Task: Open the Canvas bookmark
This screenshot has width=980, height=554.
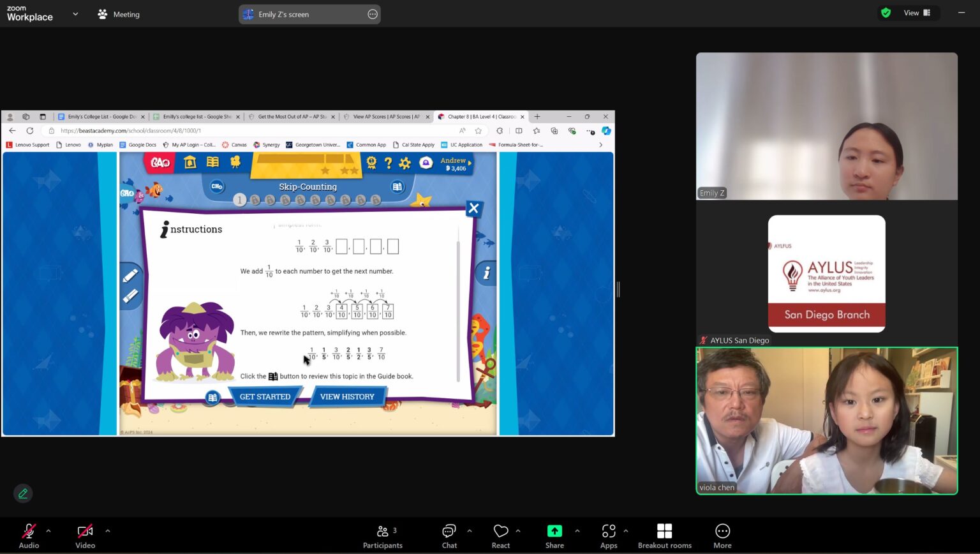Action: coord(234,145)
